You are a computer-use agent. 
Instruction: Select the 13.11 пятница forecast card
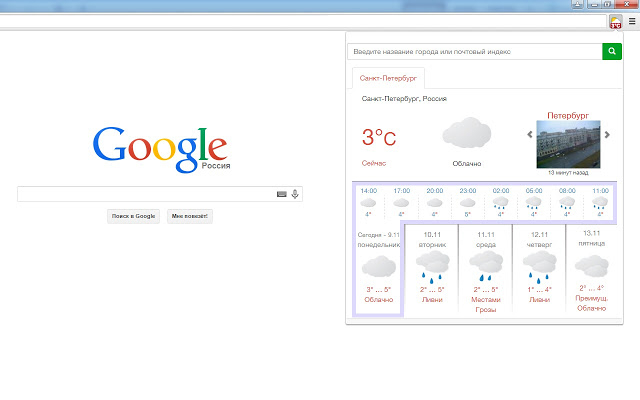pos(591,269)
